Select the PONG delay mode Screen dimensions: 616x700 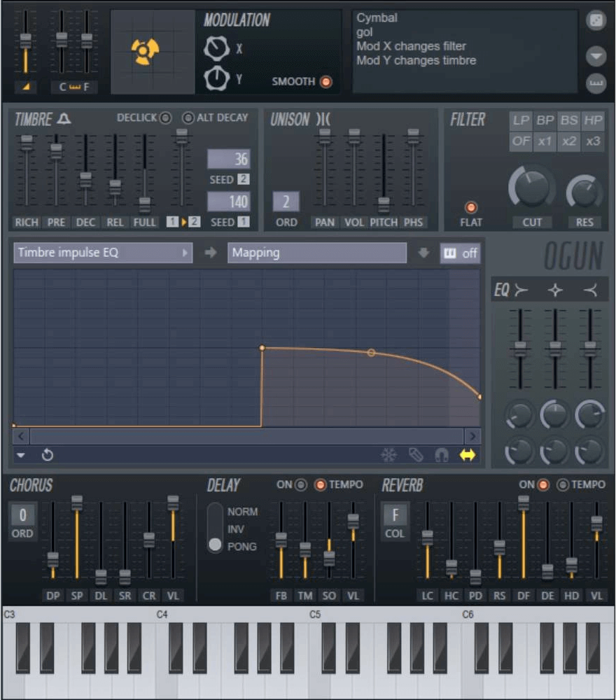click(216, 545)
